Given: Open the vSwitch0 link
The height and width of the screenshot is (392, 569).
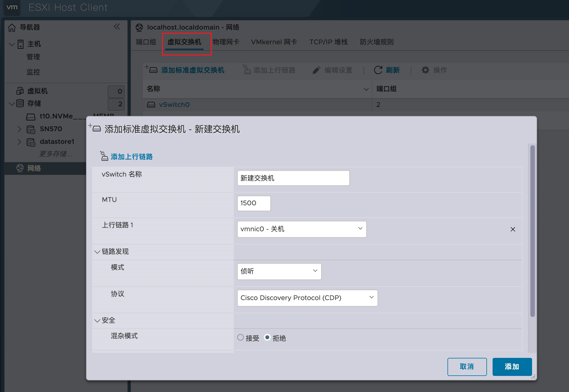Looking at the screenshot, I should click(x=174, y=105).
